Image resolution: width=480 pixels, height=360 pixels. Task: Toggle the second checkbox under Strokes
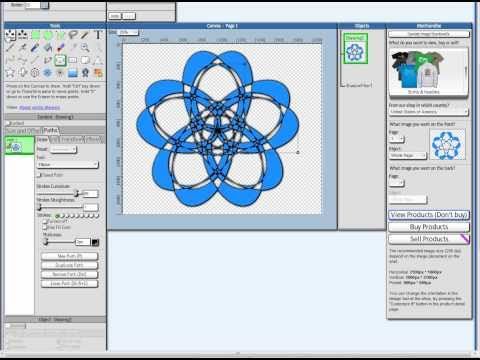coord(45,227)
